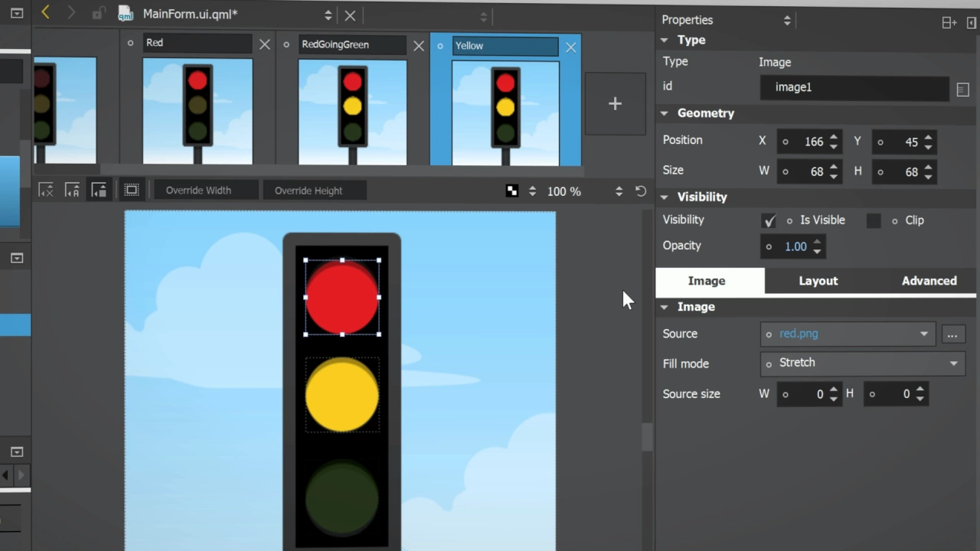Select the Red state thumbnail

click(x=198, y=111)
